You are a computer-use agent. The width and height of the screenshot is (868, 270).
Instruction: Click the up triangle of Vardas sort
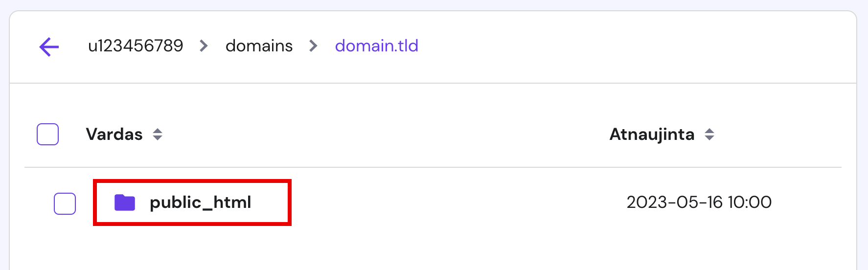158,131
